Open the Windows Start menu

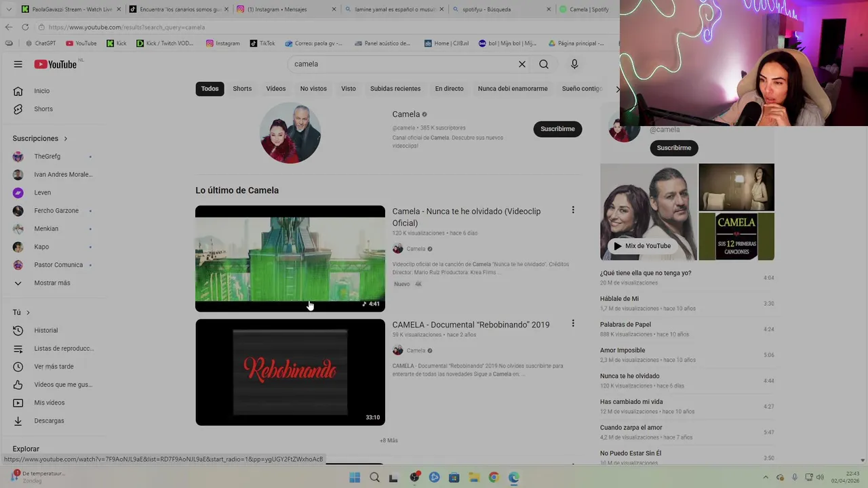click(x=355, y=478)
